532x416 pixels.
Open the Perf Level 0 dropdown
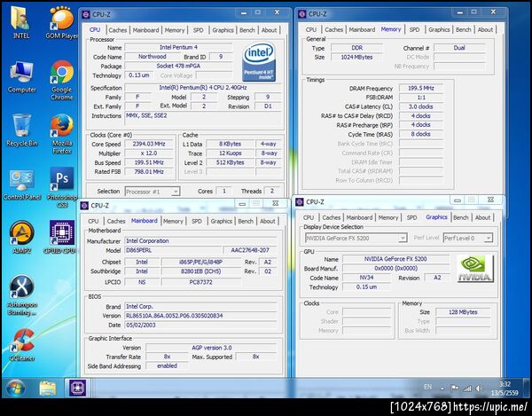tap(468, 239)
